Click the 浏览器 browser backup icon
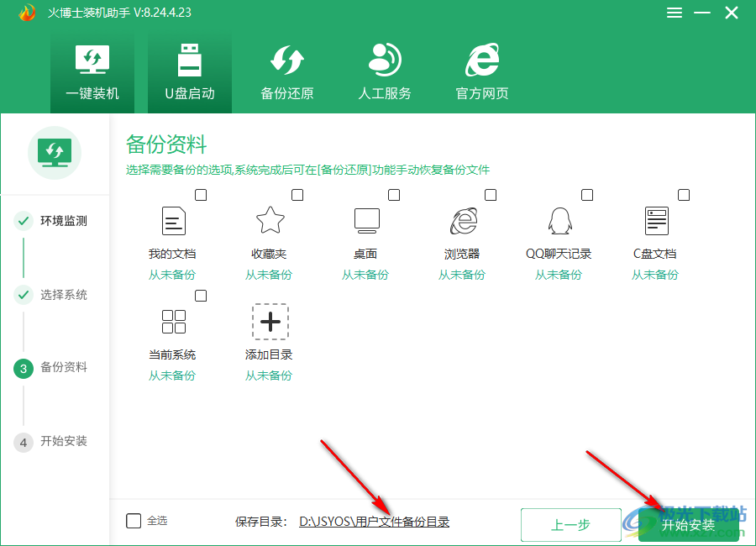Screen dimensions: 756x546 coord(462,221)
